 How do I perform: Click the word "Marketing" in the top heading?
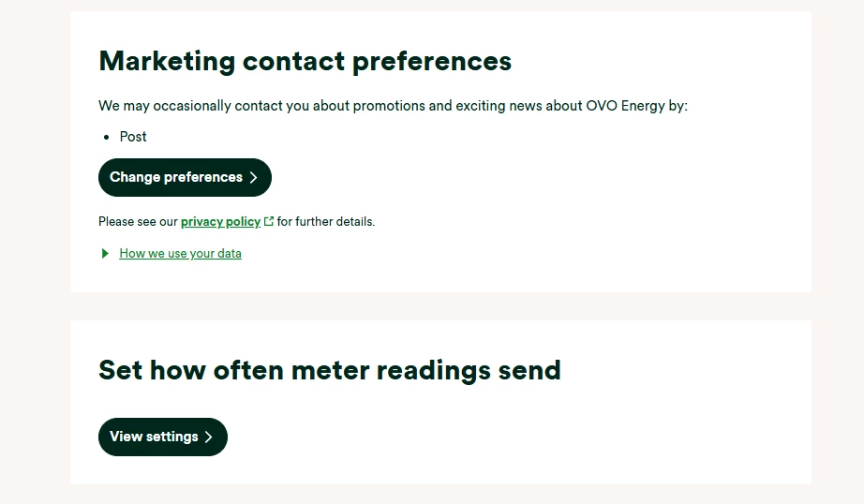[167, 61]
